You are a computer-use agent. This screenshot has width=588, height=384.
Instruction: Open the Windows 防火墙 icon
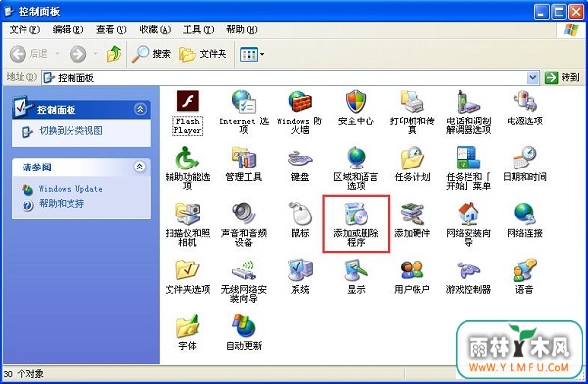click(300, 101)
